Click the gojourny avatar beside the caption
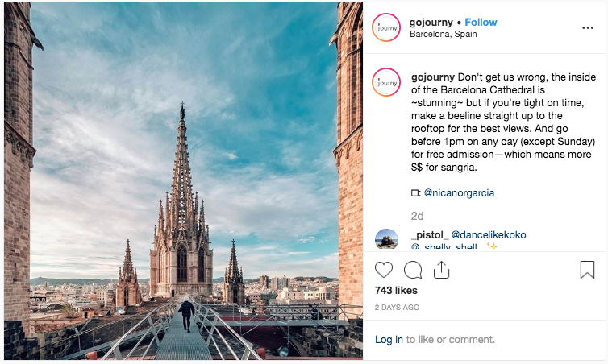The height and width of the screenshot is (364, 608). point(386,82)
